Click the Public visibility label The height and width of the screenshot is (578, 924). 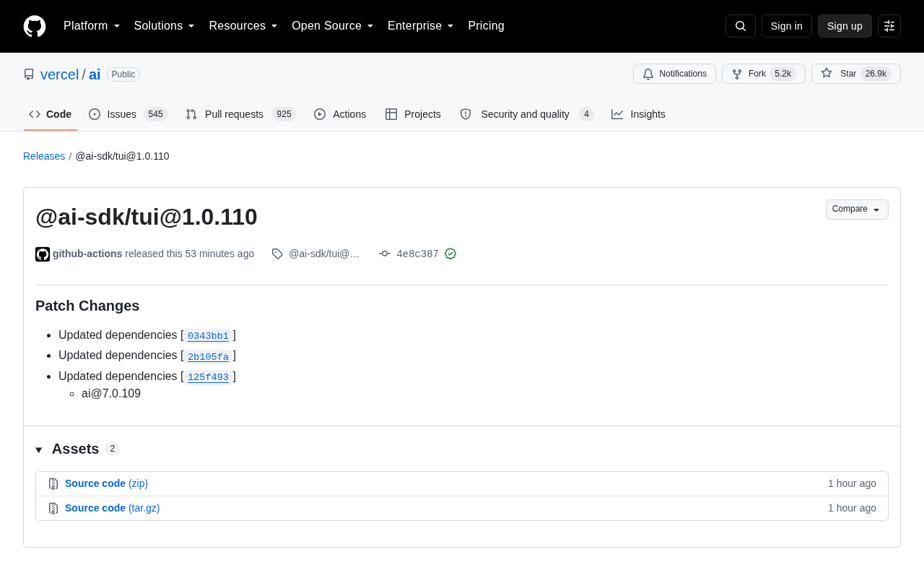click(x=123, y=74)
